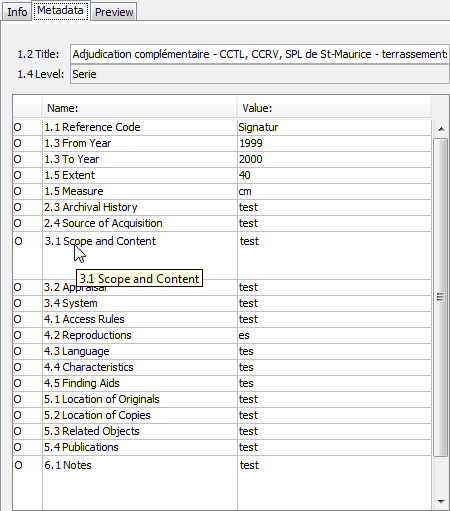
Task: Select the 1.5 Extent value cell 40
Action: (334, 175)
